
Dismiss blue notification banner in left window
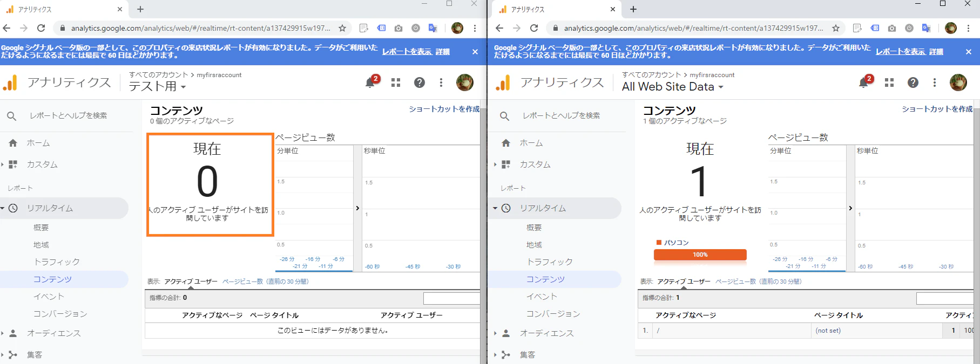point(475,52)
